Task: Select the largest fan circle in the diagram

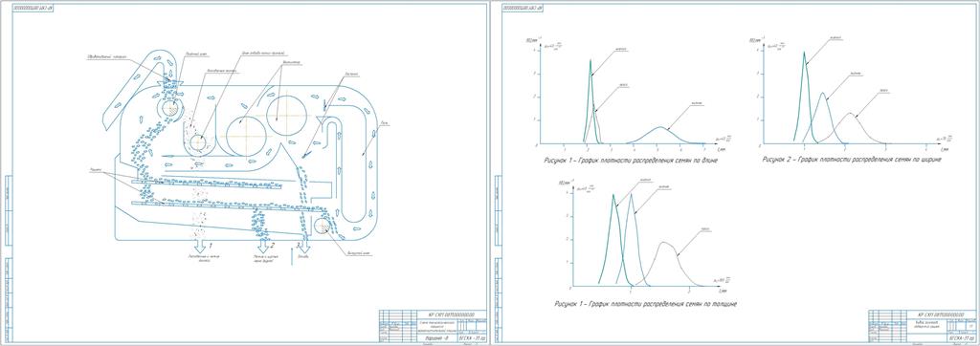Action: click(x=246, y=136)
